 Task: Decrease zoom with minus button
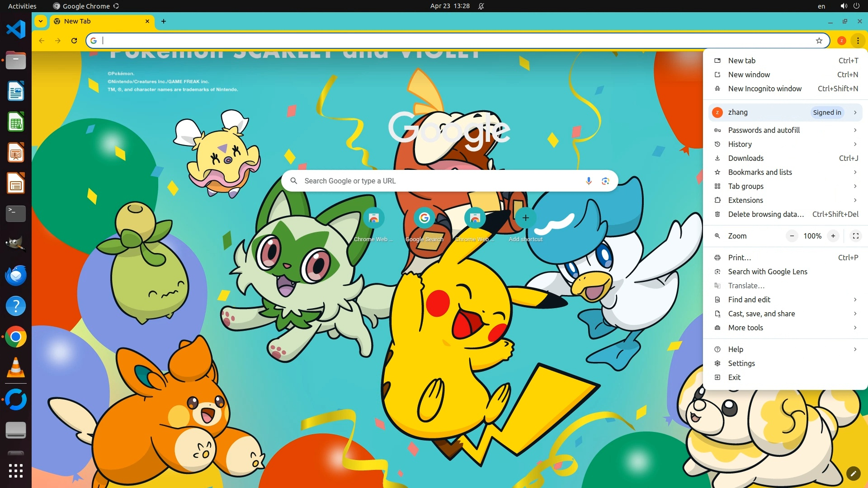792,236
